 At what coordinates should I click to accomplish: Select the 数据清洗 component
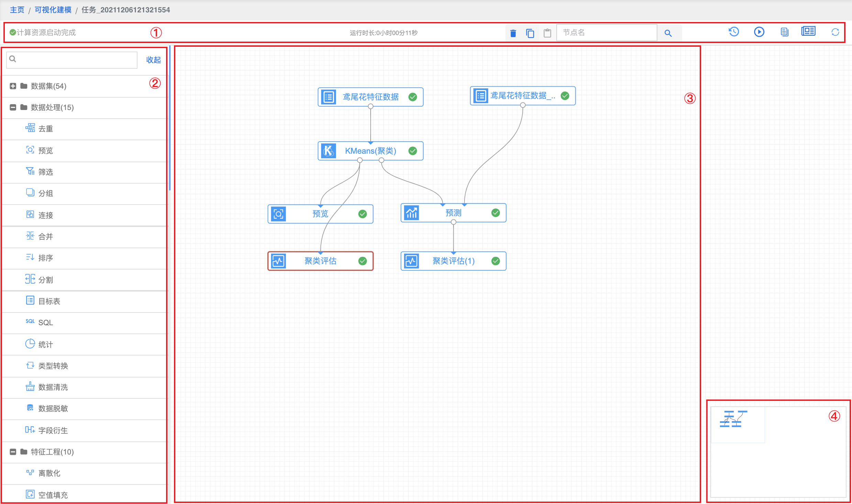84,387
